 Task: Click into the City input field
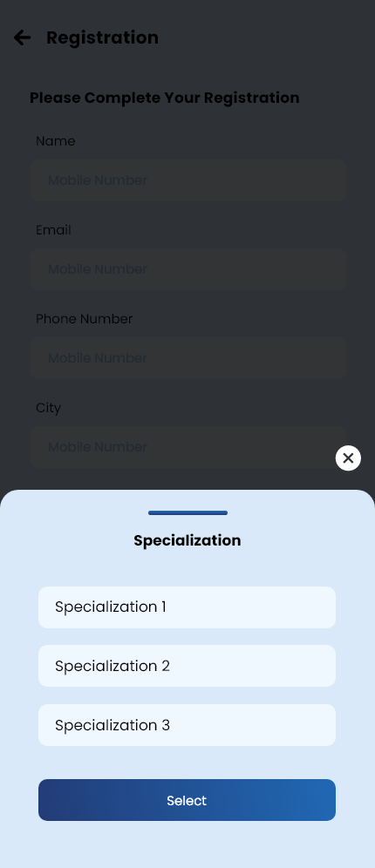click(x=188, y=447)
